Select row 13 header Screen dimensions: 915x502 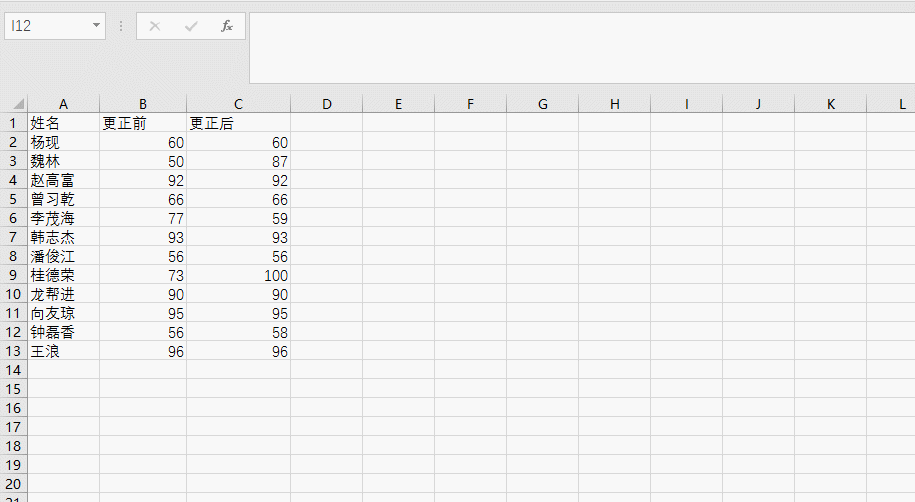pos(13,351)
